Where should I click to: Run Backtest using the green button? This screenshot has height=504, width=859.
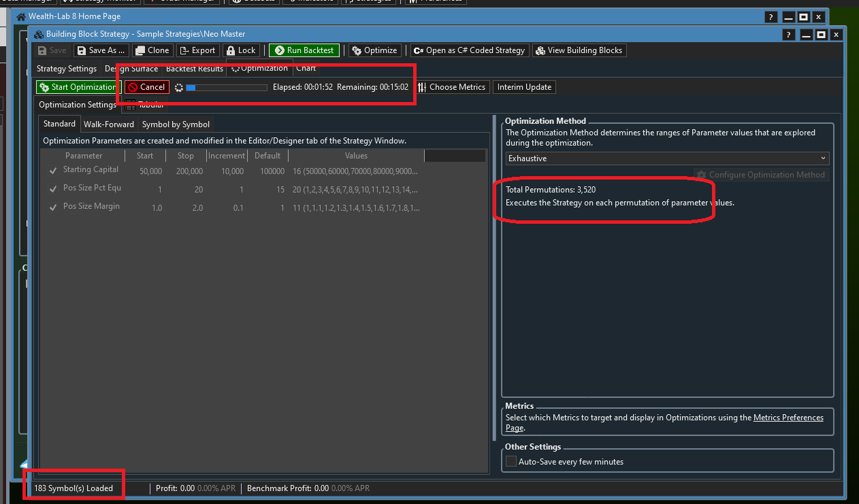pyautogui.click(x=304, y=50)
